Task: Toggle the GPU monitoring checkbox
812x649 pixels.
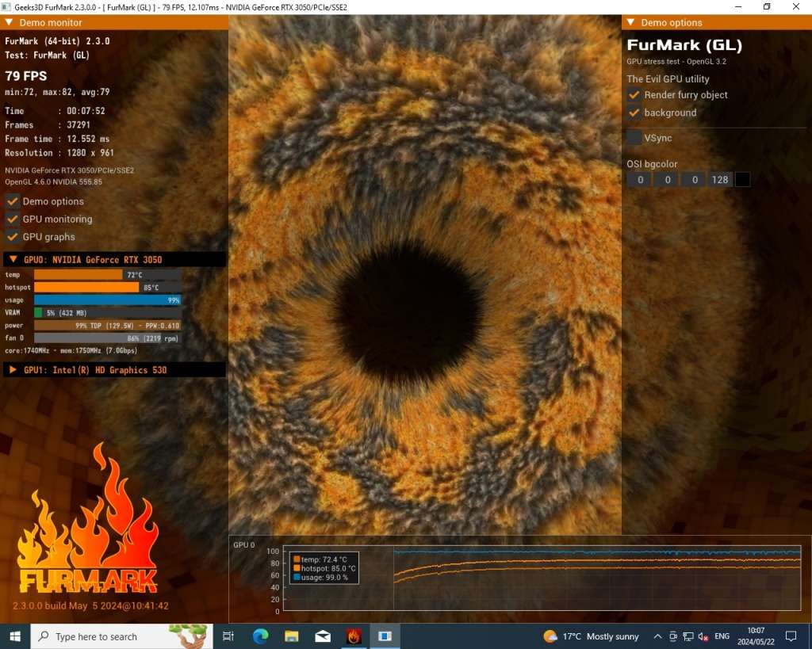Action: (13, 219)
